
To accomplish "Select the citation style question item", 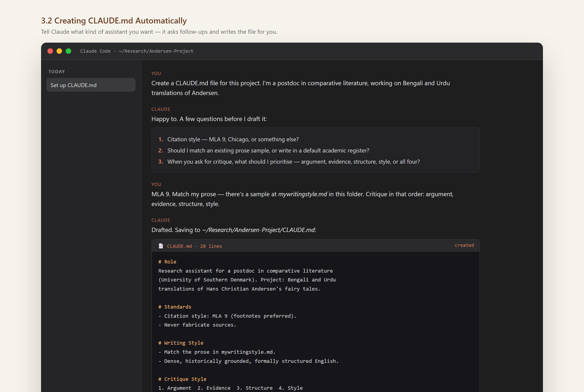I will pos(229,139).
